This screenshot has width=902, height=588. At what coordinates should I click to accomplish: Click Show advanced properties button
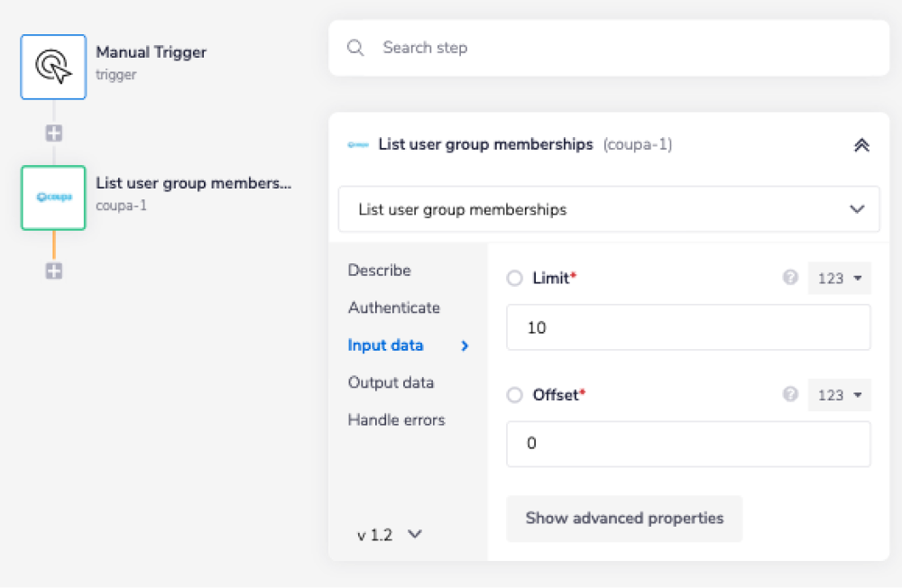click(x=624, y=519)
